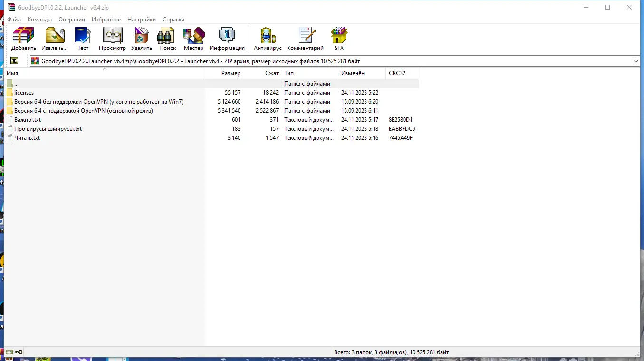Show archive Информация (Info)
The height and width of the screenshot is (361, 644).
point(227,39)
